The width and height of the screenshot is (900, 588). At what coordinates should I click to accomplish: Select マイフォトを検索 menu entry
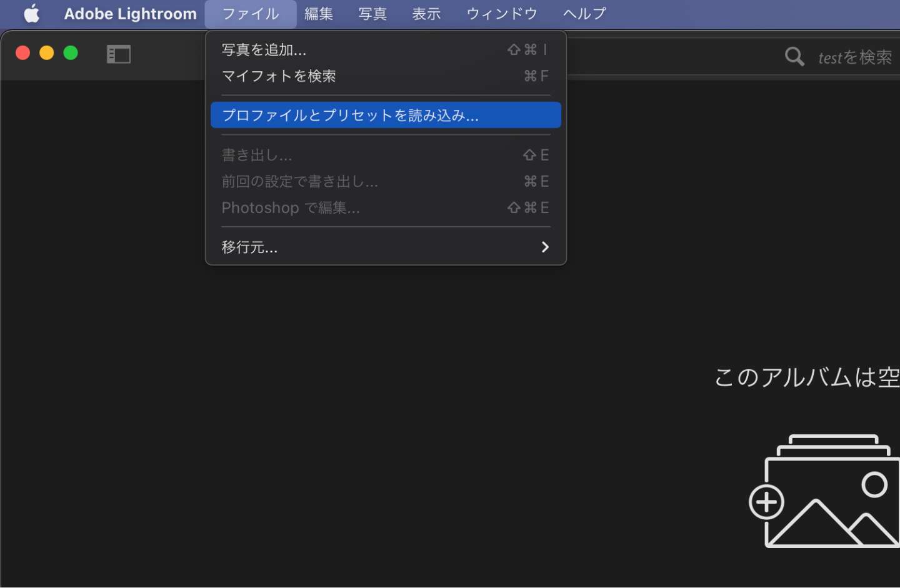click(x=386, y=76)
